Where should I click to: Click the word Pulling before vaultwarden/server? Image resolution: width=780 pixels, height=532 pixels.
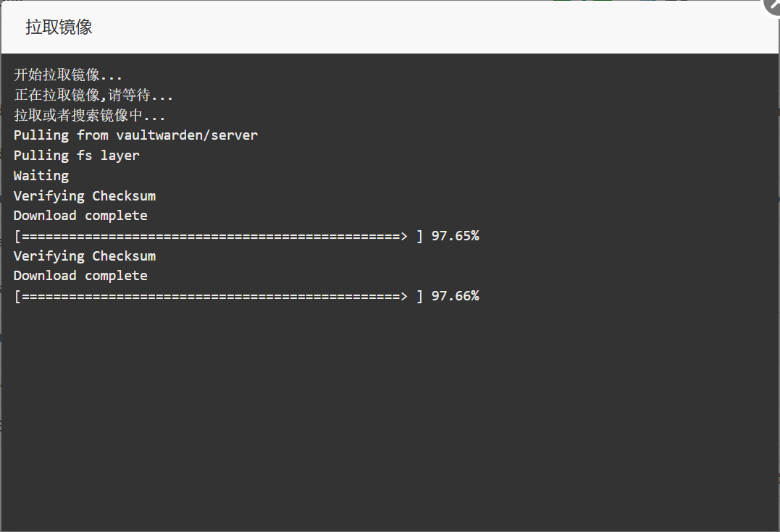click(41, 136)
